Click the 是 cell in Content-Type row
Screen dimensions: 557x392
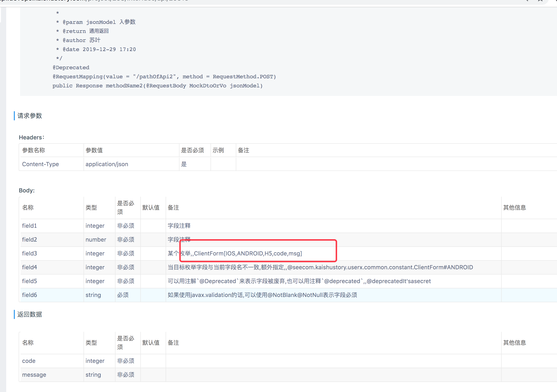click(x=184, y=164)
